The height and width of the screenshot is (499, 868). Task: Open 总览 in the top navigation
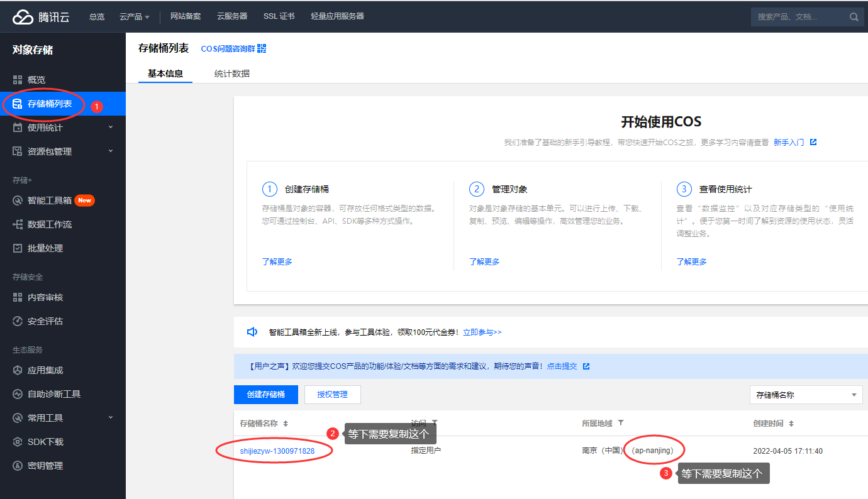[97, 16]
